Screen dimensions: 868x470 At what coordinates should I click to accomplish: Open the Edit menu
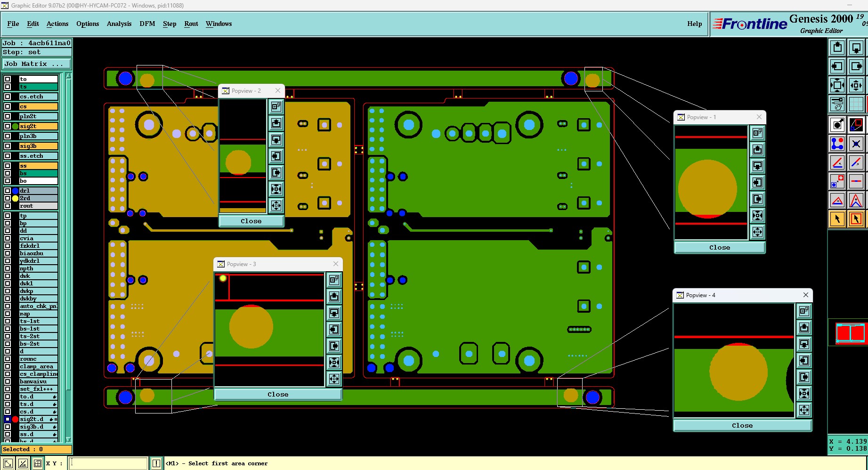(x=33, y=24)
